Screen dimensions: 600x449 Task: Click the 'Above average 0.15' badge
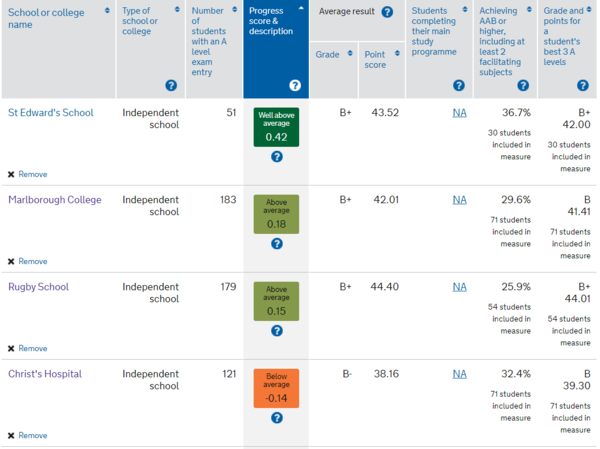(x=276, y=301)
